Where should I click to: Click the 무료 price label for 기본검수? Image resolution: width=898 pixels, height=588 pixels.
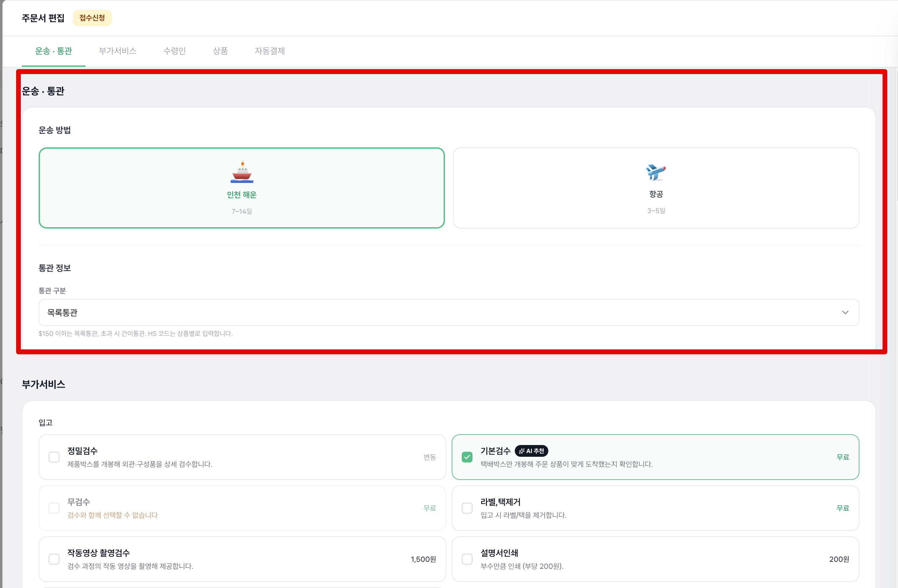843,457
